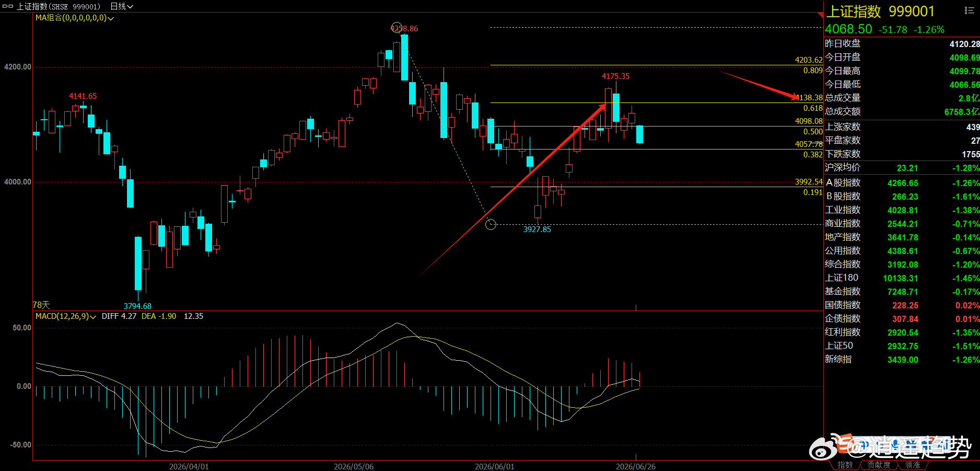Select the 公用指数 row
This screenshot has width=980, height=471.
pyautogui.click(x=902, y=251)
